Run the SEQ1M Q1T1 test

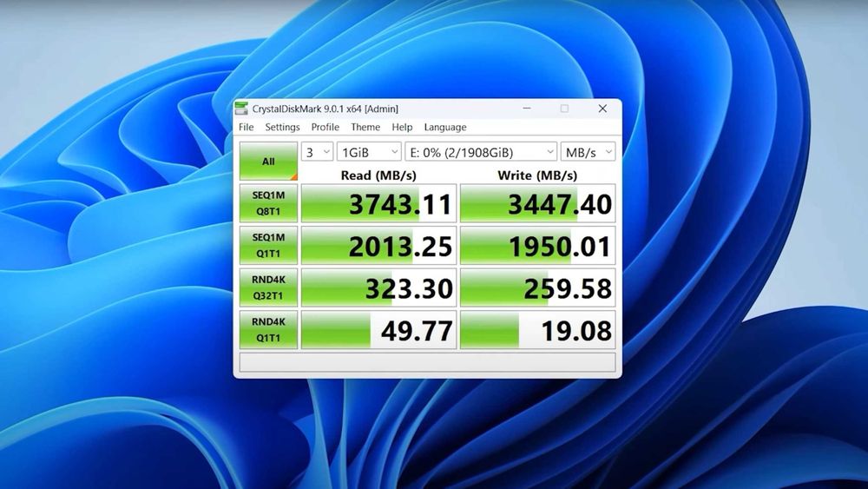click(268, 245)
